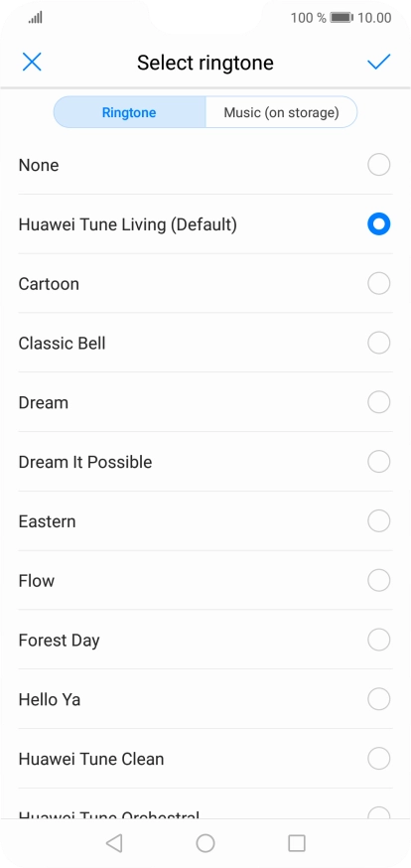This screenshot has height=868, width=411.
Task: Open recent apps with the square icon
Action: point(297,843)
